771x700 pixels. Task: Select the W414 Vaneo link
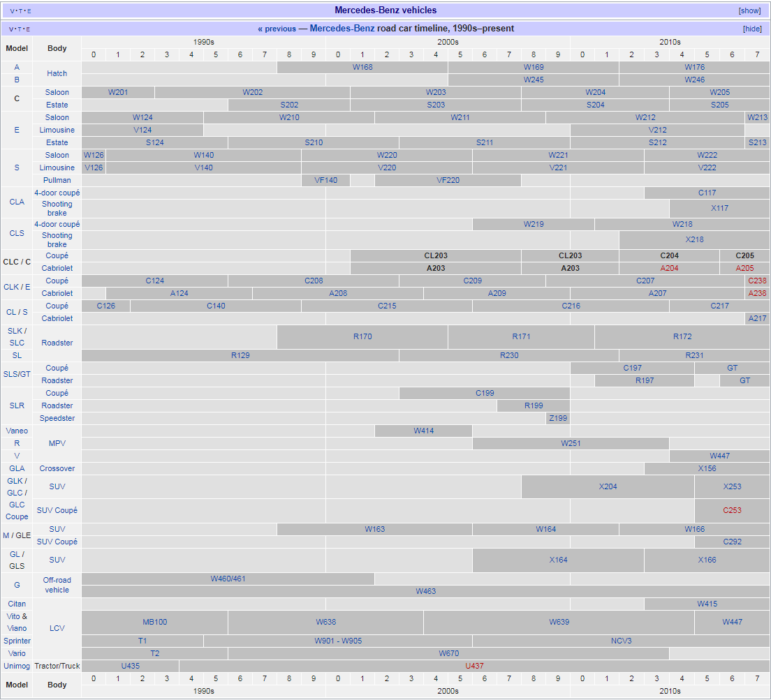tap(423, 431)
